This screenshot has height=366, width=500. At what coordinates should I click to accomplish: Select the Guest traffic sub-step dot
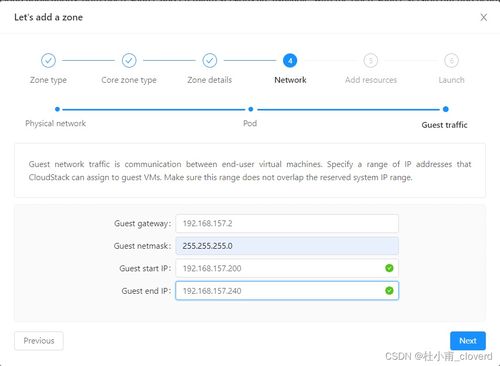click(x=446, y=109)
